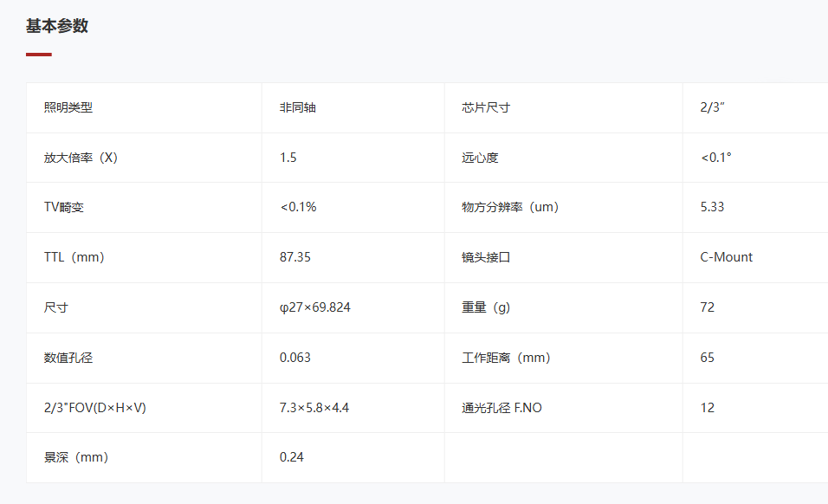Select the 通光孔径 F.NO label

(x=501, y=407)
